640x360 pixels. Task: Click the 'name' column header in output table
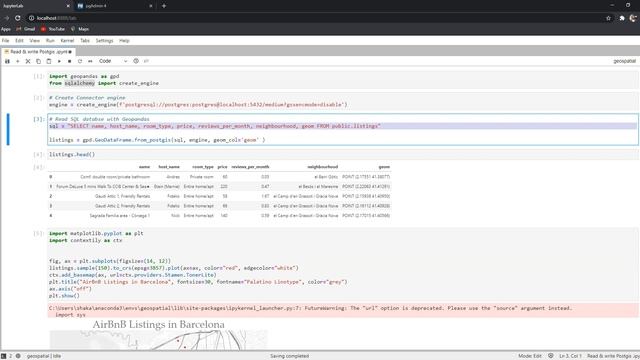(x=144, y=167)
